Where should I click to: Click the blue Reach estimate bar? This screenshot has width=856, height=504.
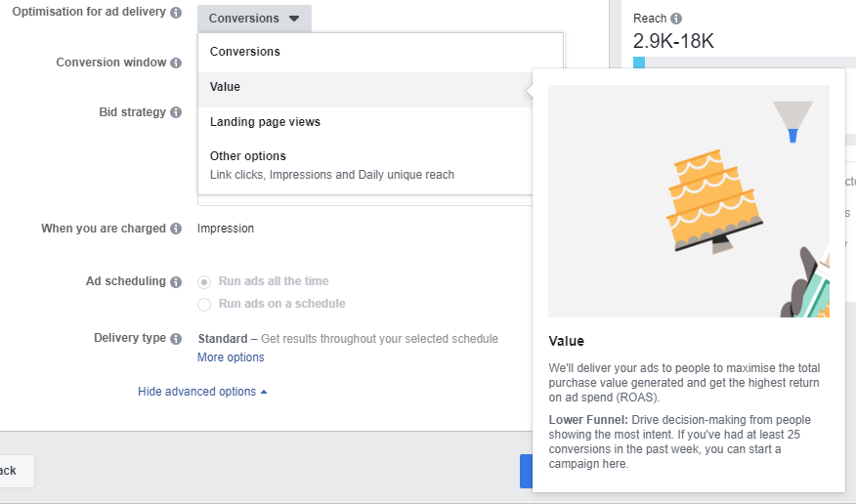click(x=639, y=63)
